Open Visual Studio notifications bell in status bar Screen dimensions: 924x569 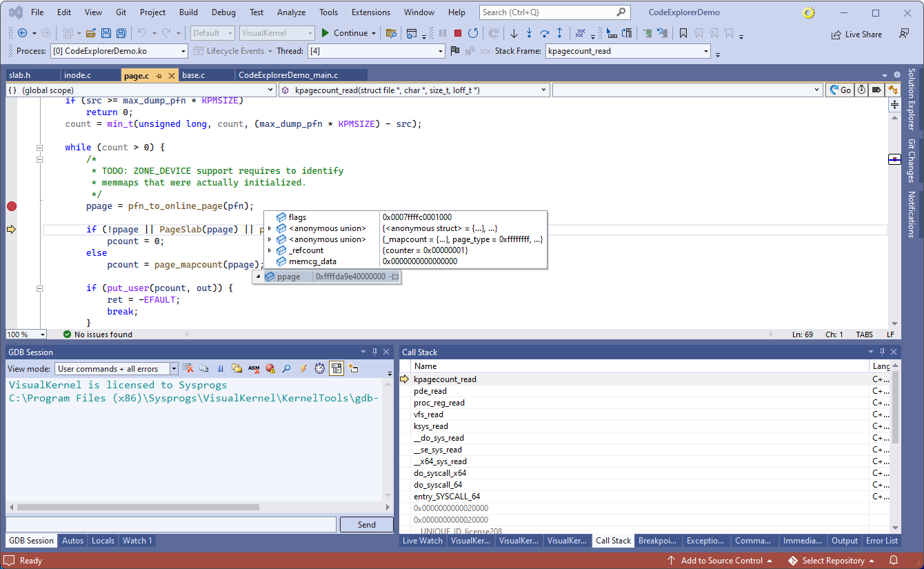(894, 561)
